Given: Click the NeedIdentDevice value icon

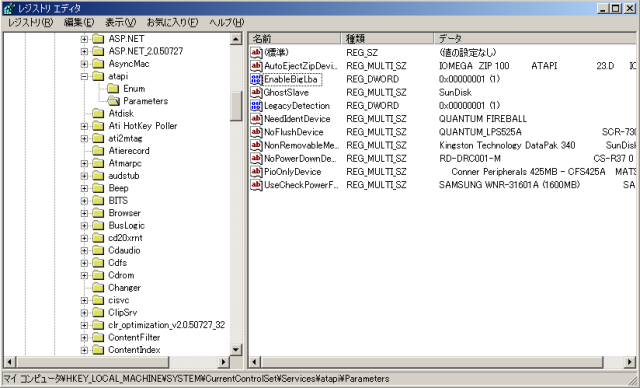Looking at the screenshot, I should point(256,119).
